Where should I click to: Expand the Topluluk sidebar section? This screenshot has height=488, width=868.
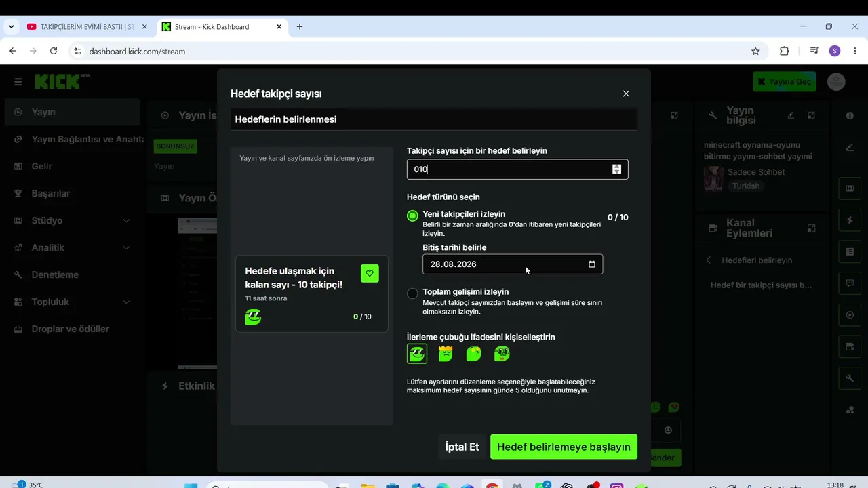[73, 302]
